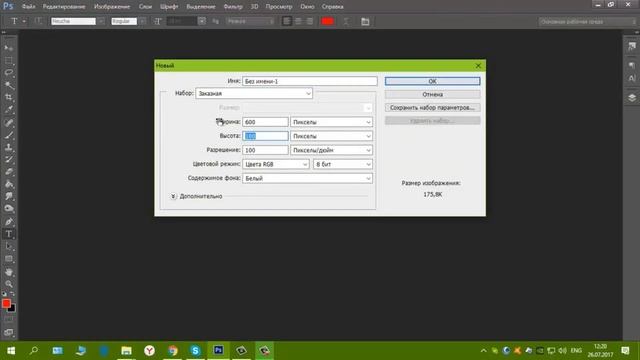
Task: Open Windows Start menu
Action: [11, 351]
